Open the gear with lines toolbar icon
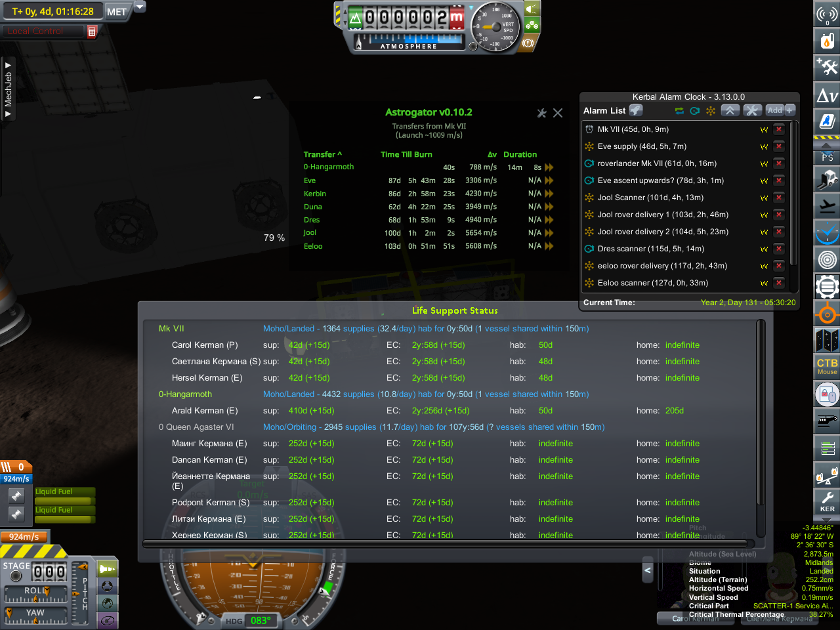The image size is (840, 630). 827,287
